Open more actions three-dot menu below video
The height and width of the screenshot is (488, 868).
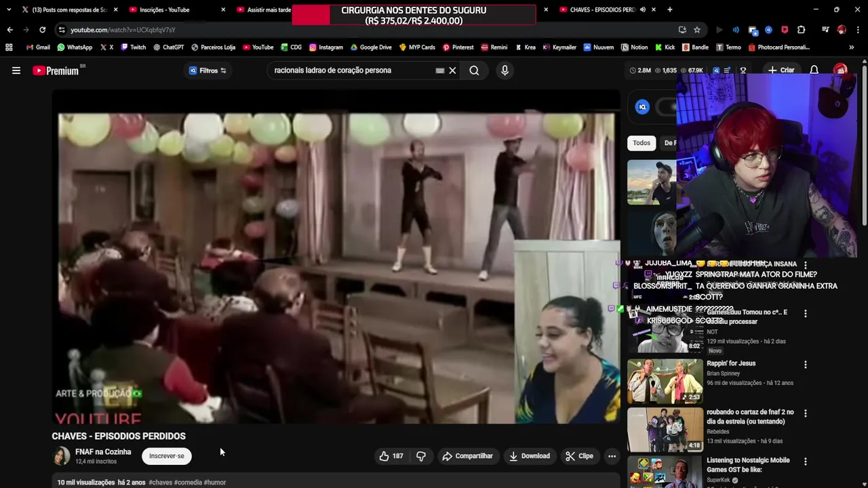612,456
